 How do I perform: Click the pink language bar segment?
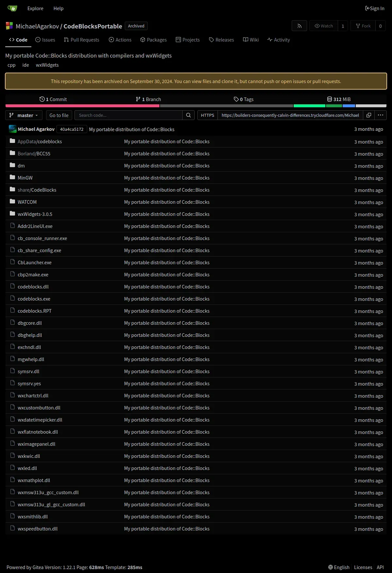[x=82, y=106]
